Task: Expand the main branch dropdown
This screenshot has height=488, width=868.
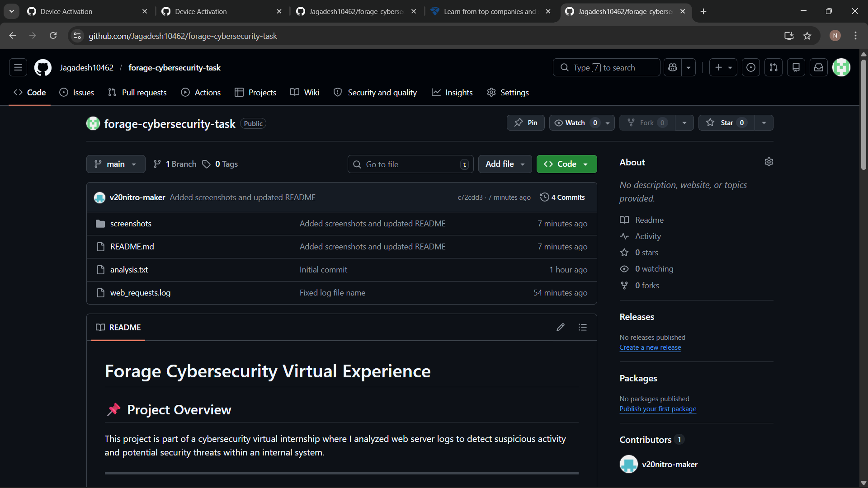Action: (x=115, y=164)
